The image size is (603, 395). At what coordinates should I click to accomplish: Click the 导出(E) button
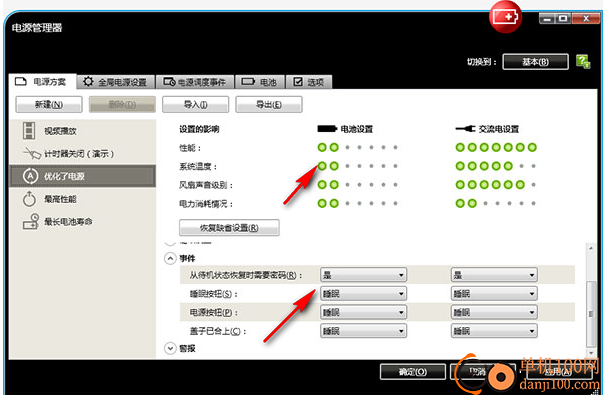coord(269,104)
